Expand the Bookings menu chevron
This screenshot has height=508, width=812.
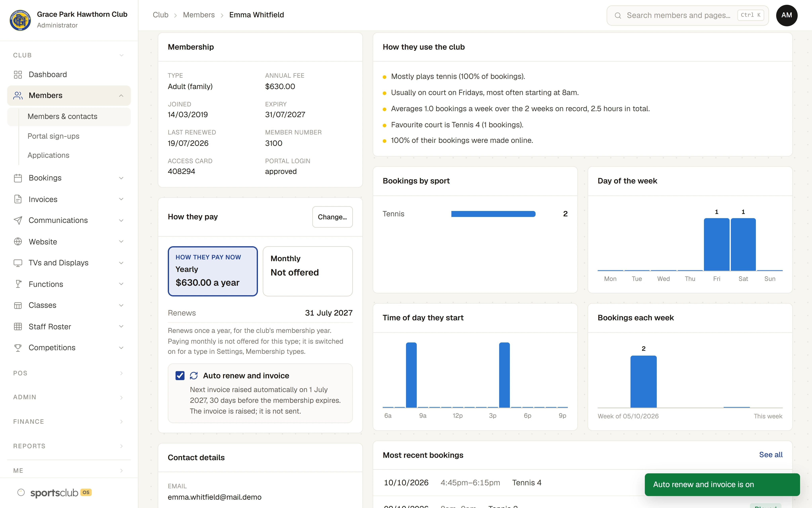(x=121, y=178)
